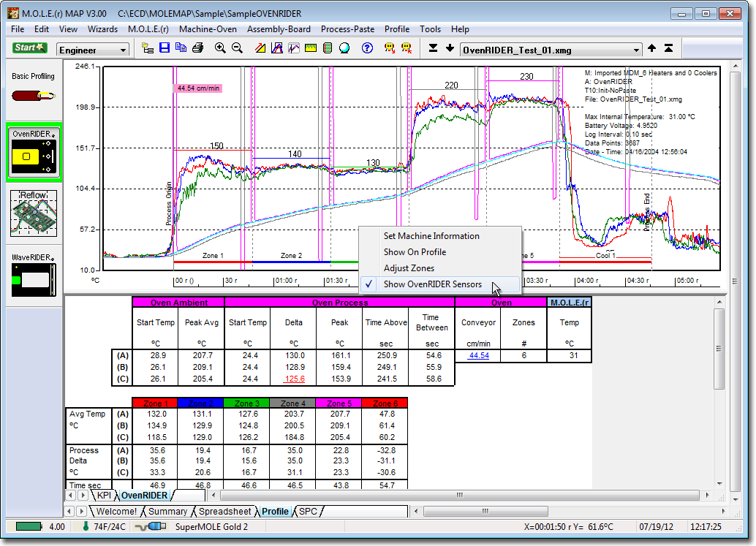The image size is (756, 546).
Task: Open the Assembly-Board menu
Action: tap(279, 29)
